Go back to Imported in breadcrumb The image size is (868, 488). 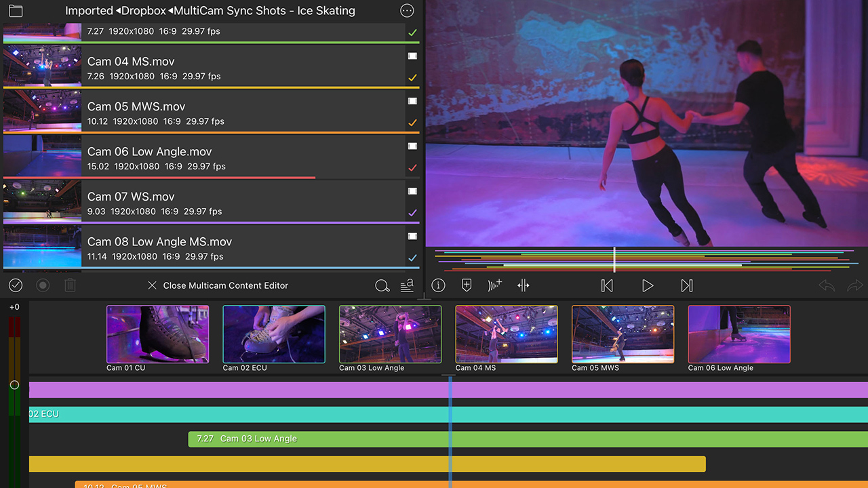tap(89, 11)
